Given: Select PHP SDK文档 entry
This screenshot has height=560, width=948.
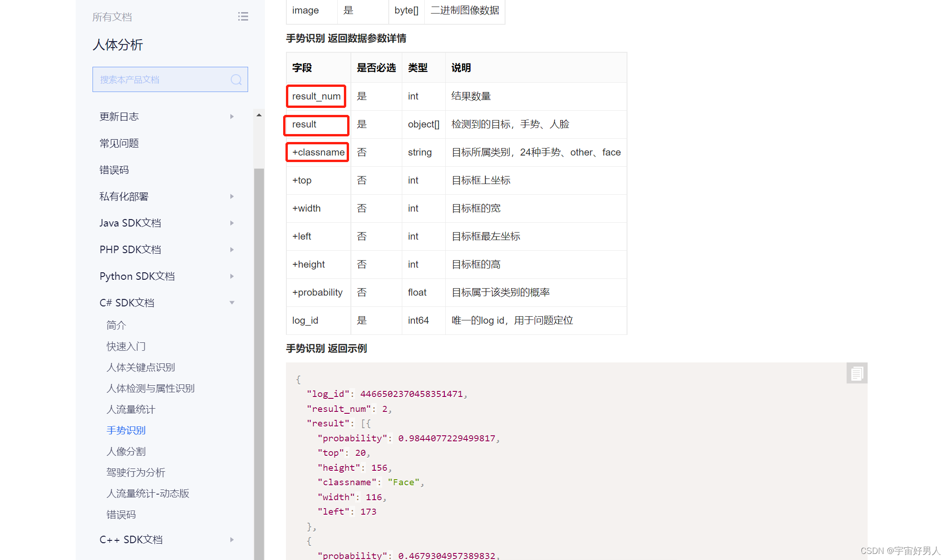Looking at the screenshot, I should click(x=130, y=249).
